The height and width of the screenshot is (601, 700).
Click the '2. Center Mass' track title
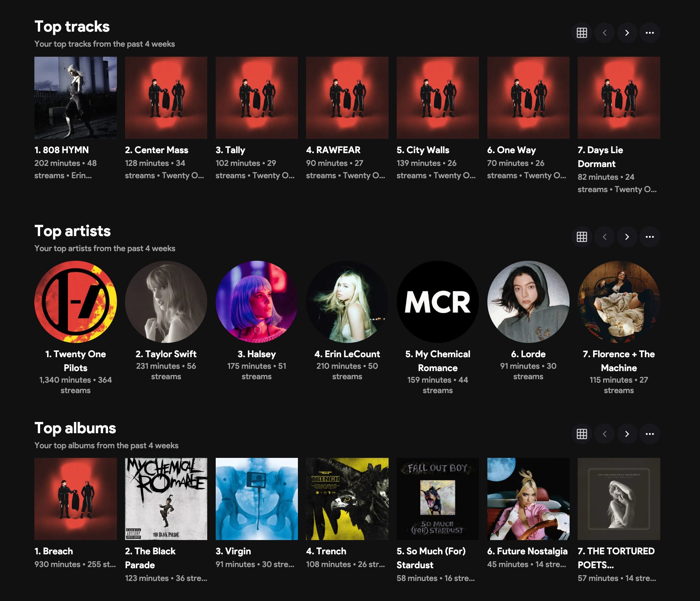coord(157,150)
